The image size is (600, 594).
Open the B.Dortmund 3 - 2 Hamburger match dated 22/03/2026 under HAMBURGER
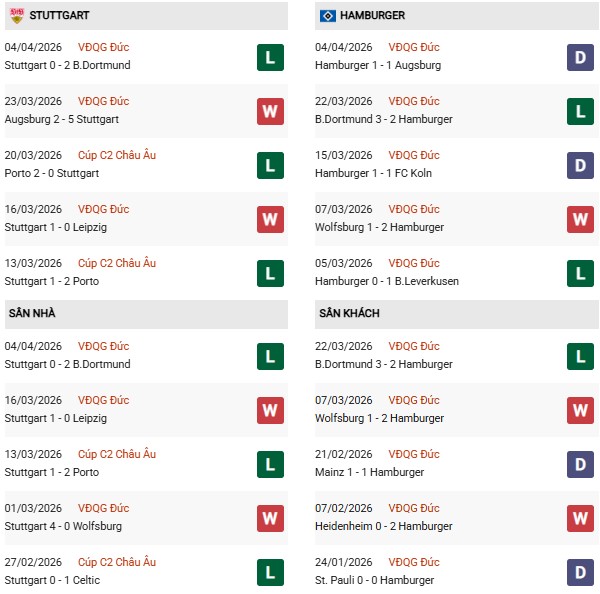[x=383, y=119]
